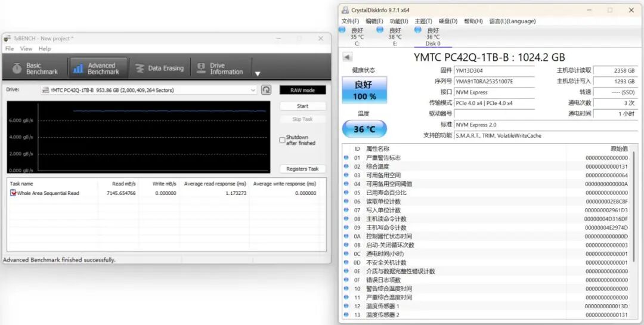Screen dimensions: 644x325
Task: Open the TxBENCH File menu
Action: click(10, 48)
